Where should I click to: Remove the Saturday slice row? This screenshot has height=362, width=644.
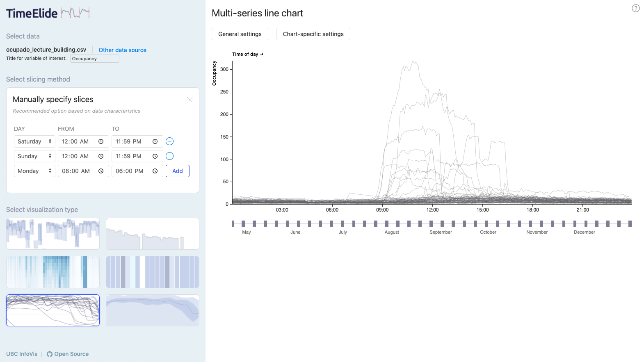(169, 141)
